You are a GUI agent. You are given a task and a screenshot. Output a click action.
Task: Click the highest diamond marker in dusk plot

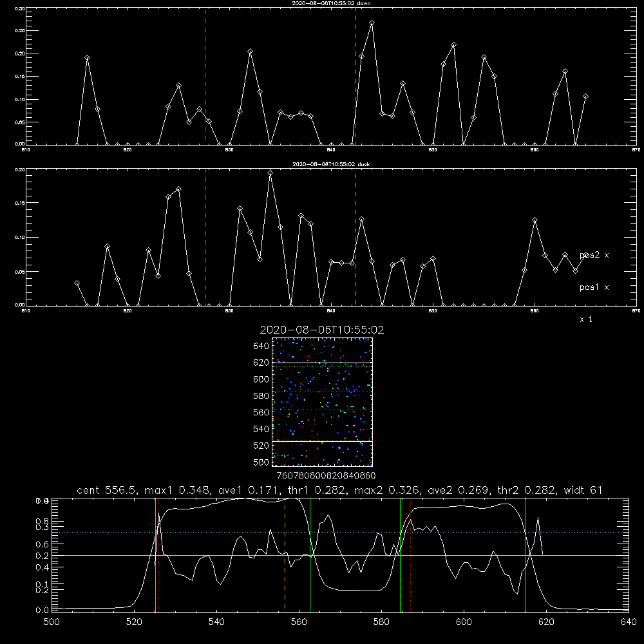(x=270, y=173)
